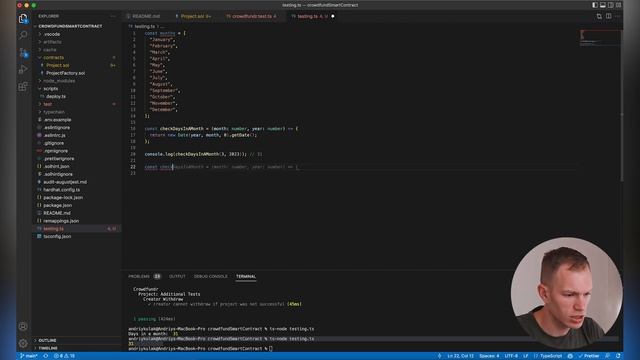
Task: Open the Run and Debug view
Action: click(x=23, y=69)
